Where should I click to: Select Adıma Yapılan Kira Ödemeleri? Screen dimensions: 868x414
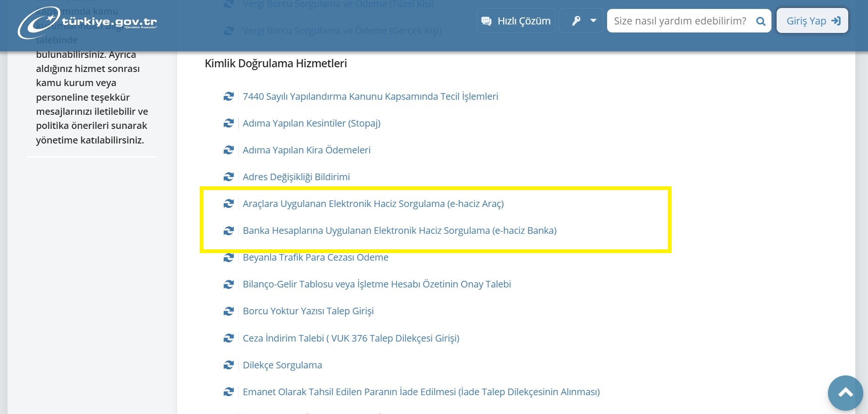tap(306, 150)
